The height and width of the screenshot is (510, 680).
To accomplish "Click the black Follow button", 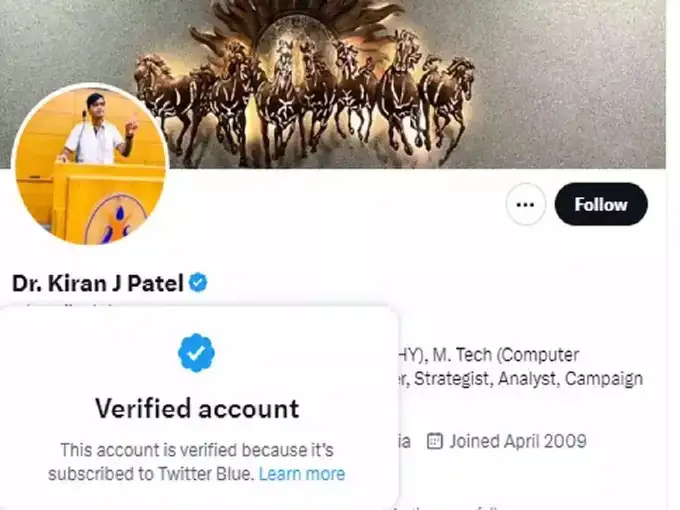I will point(600,205).
